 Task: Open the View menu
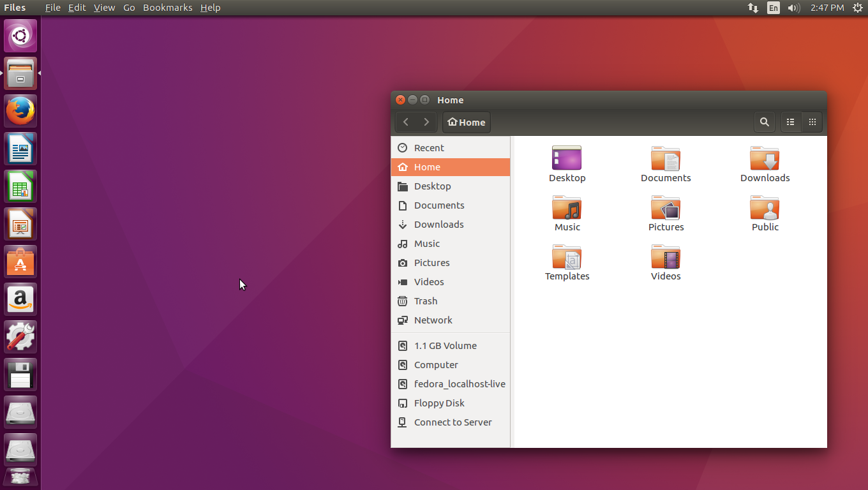[x=104, y=8]
